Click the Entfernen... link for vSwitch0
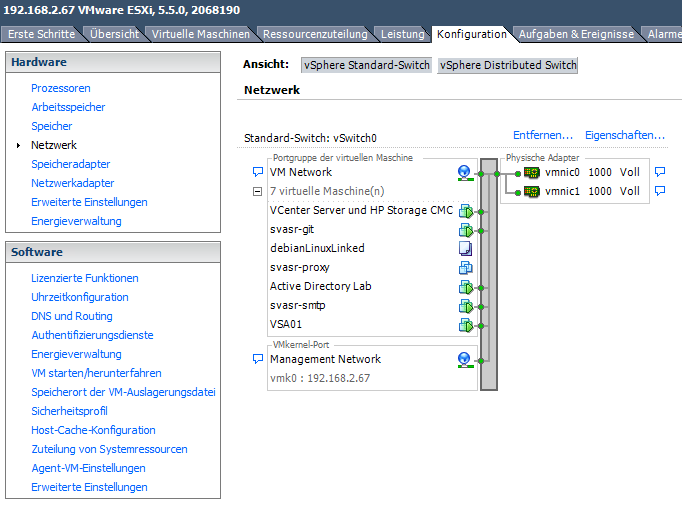The height and width of the screenshot is (505, 682). pyautogui.click(x=543, y=135)
